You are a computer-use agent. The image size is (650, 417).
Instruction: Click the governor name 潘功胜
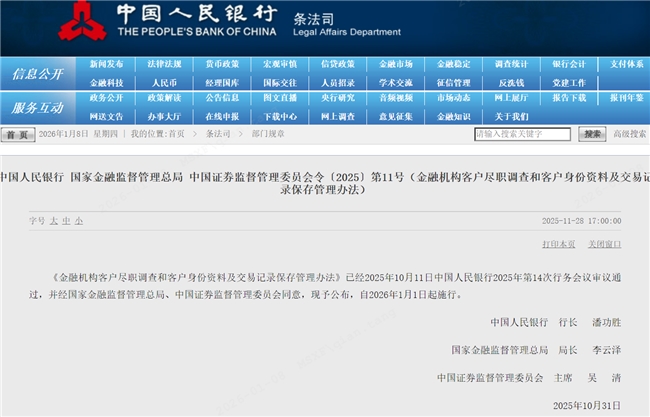pos(606,322)
